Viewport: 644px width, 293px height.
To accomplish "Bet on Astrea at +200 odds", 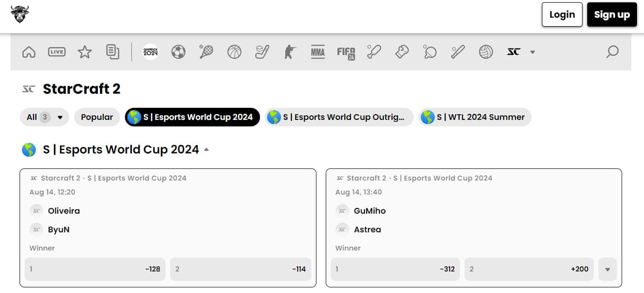I will (529, 269).
